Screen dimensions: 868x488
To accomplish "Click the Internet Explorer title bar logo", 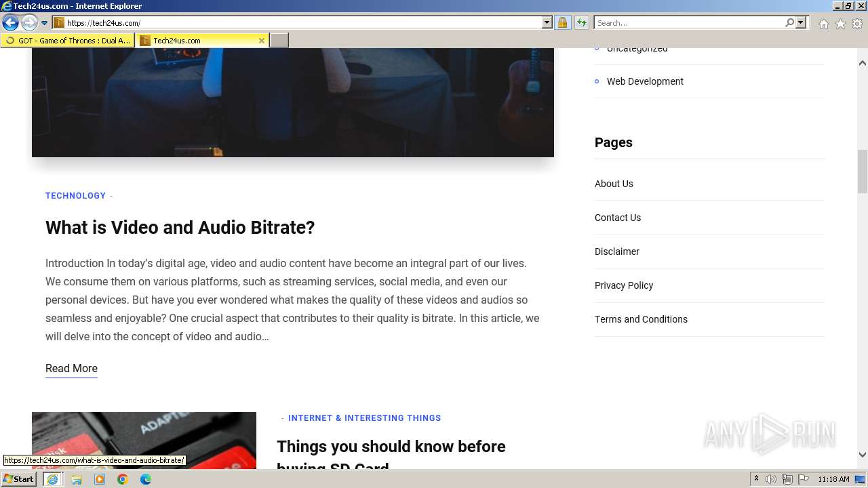I will 7,6.
